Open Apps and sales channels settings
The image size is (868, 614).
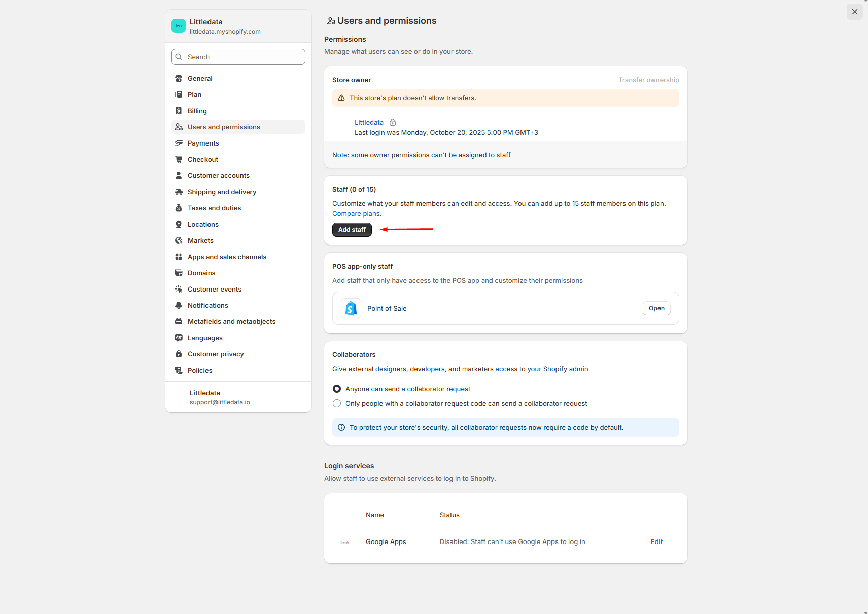tap(227, 257)
